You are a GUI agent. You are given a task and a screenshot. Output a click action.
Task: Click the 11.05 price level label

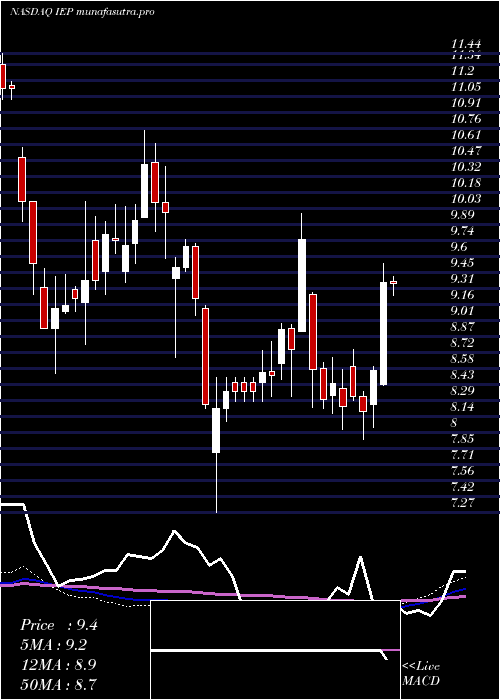(x=466, y=87)
